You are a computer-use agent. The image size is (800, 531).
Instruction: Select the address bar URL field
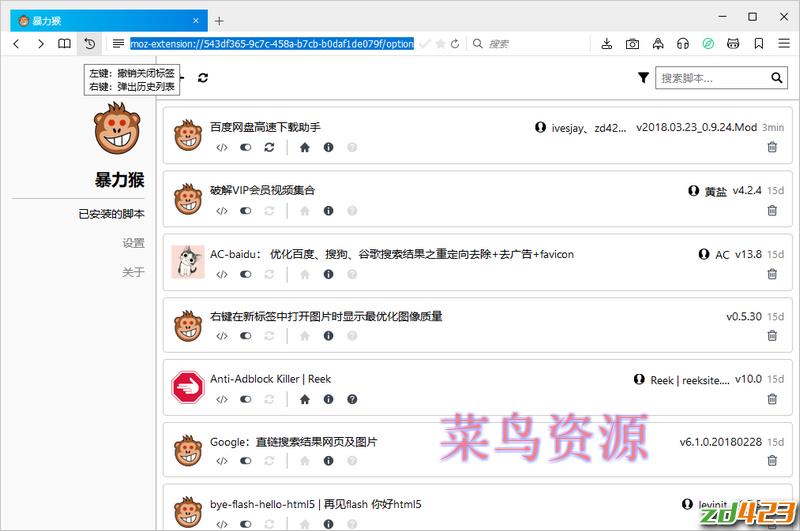coord(271,44)
